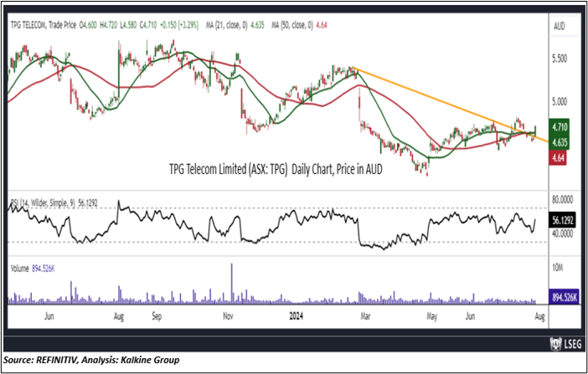This screenshot has width=588, height=374.
Task: Click the AUD currency label on price axis
Action: pos(560,27)
